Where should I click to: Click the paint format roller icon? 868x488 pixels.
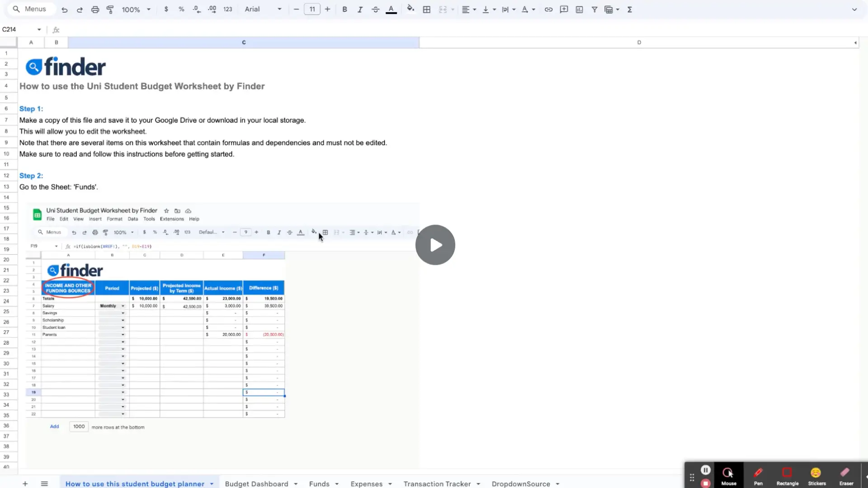click(110, 9)
